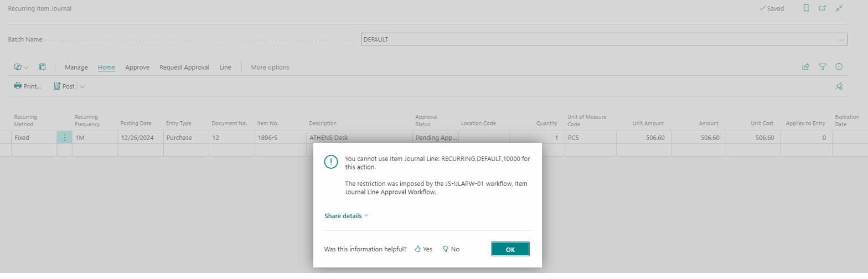Open the Batch Name lookup ellipsis

[x=841, y=40]
